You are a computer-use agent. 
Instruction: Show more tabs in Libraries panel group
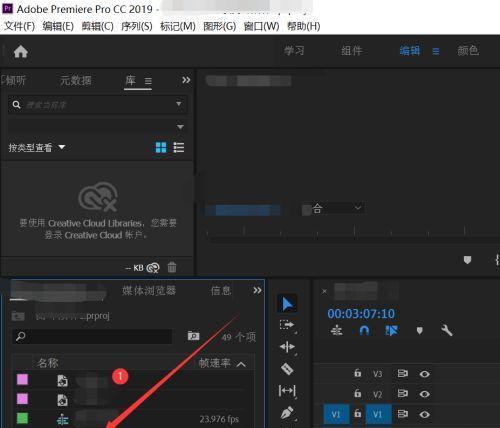click(186, 80)
